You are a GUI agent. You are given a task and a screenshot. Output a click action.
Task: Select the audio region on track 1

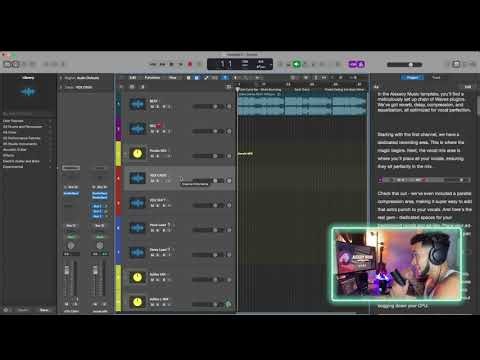pyautogui.click(x=302, y=104)
